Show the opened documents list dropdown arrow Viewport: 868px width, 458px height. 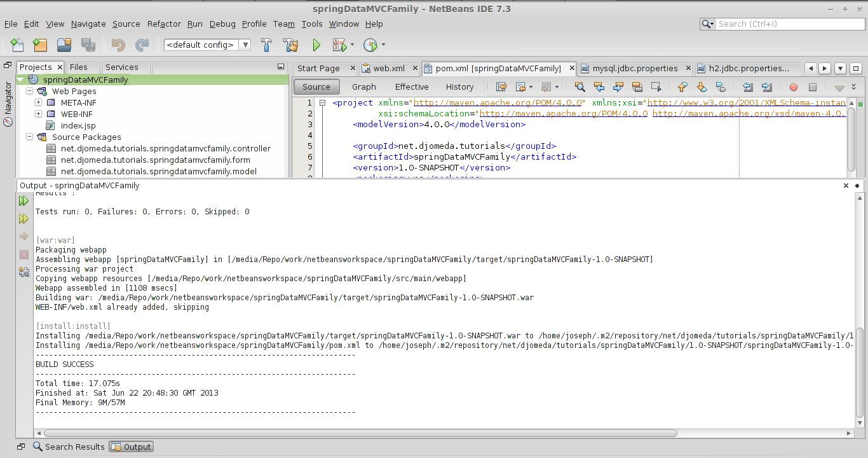840,69
